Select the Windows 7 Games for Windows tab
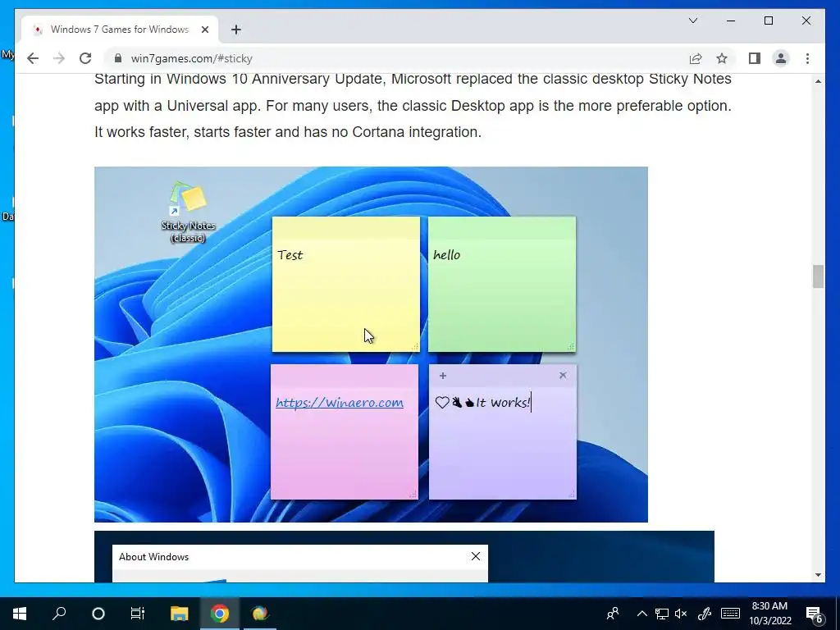Screen dimensions: 840x630 point(120,30)
